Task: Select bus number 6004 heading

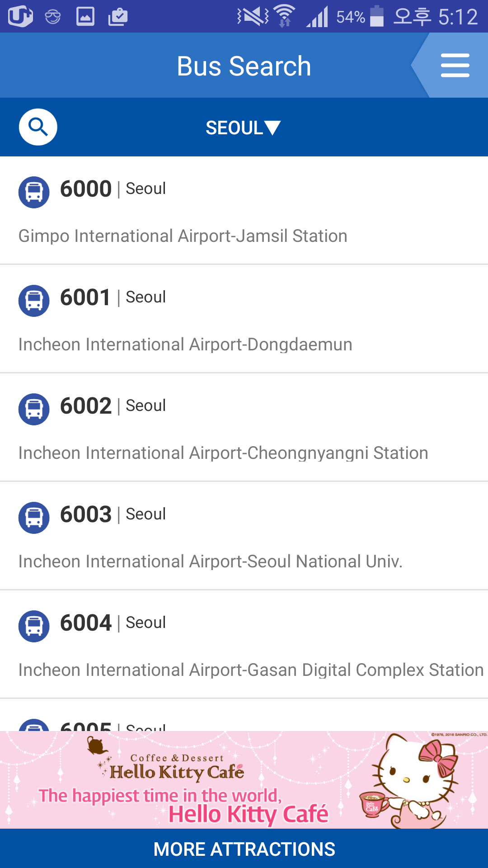Action: pyautogui.click(x=86, y=623)
